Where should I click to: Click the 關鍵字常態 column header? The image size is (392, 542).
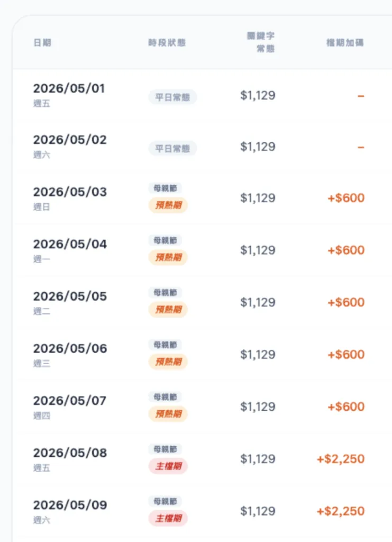click(261, 42)
